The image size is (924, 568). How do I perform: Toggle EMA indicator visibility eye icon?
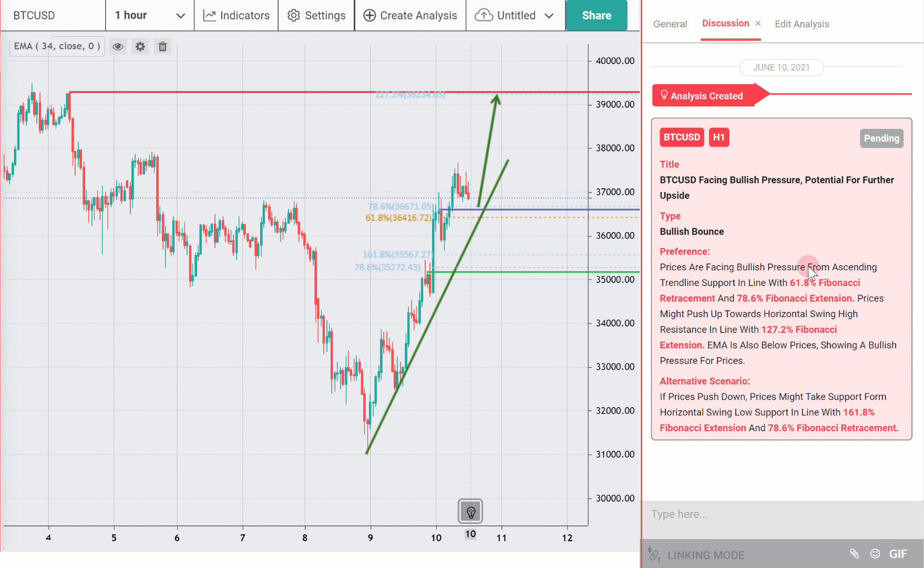click(118, 47)
